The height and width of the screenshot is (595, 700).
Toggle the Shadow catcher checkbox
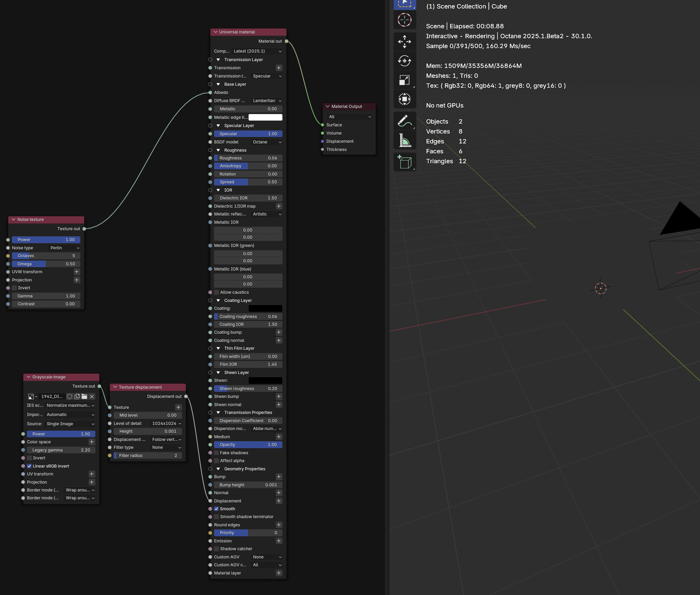click(216, 549)
